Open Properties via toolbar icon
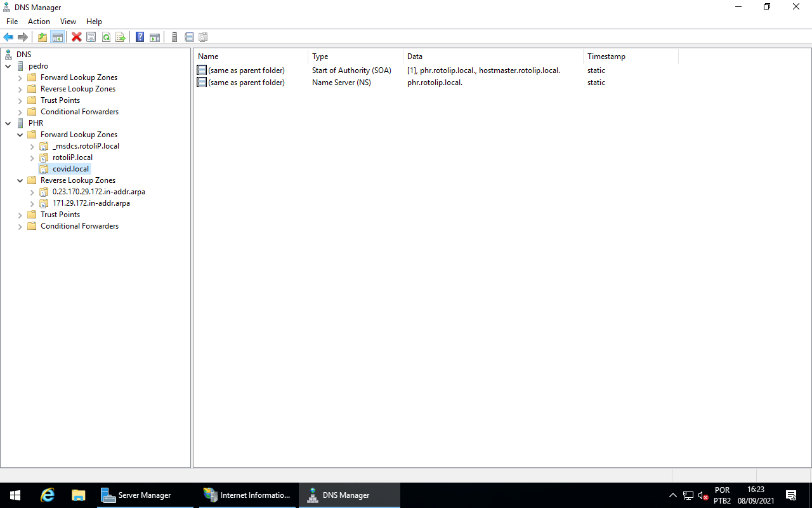Image resolution: width=812 pixels, height=508 pixels. 91,37
